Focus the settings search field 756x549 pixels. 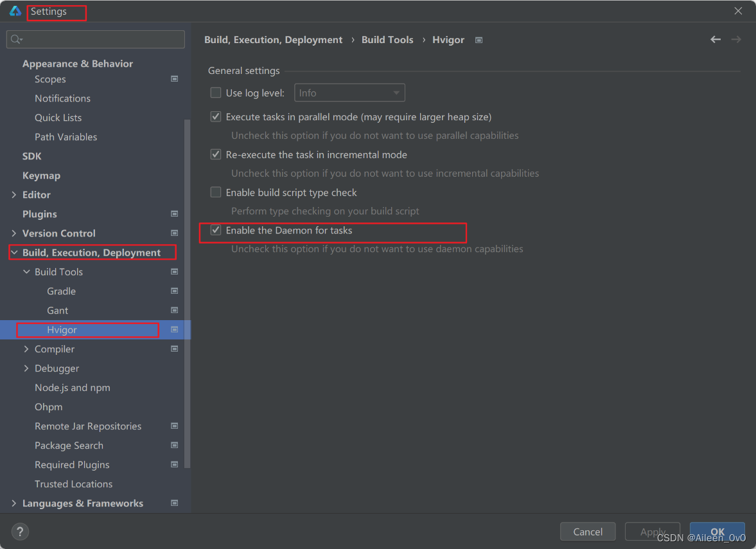(x=96, y=39)
